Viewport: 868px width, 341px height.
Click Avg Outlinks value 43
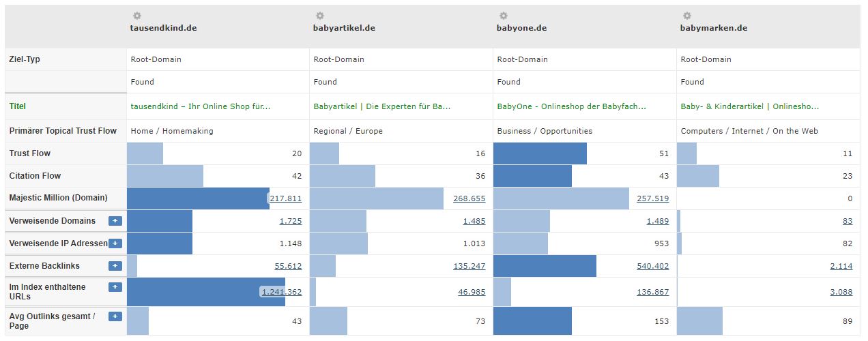pos(296,321)
